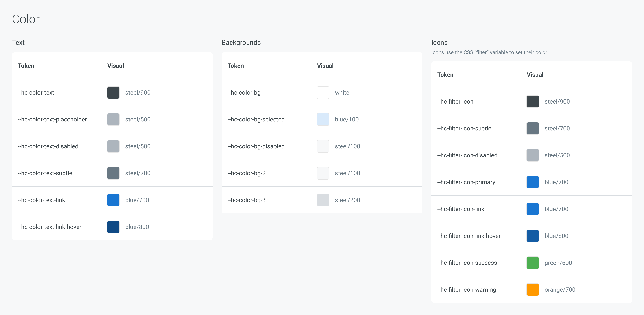The image size is (644, 315).
Task: Click the --hc-color-bg-3 steel/200 swatch
Action: [x=323, y=200]
